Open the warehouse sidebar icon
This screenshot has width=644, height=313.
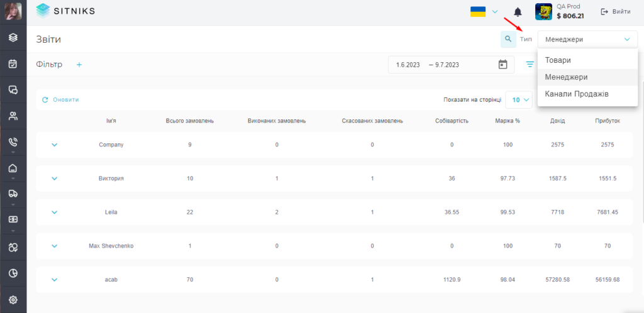point(13,168)
